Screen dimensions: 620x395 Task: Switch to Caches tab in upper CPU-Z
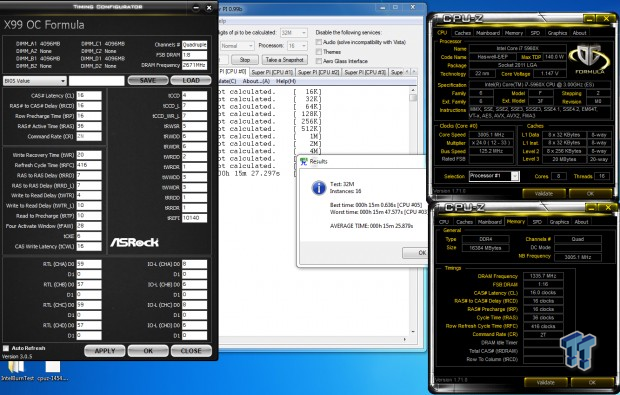point(462,33)
